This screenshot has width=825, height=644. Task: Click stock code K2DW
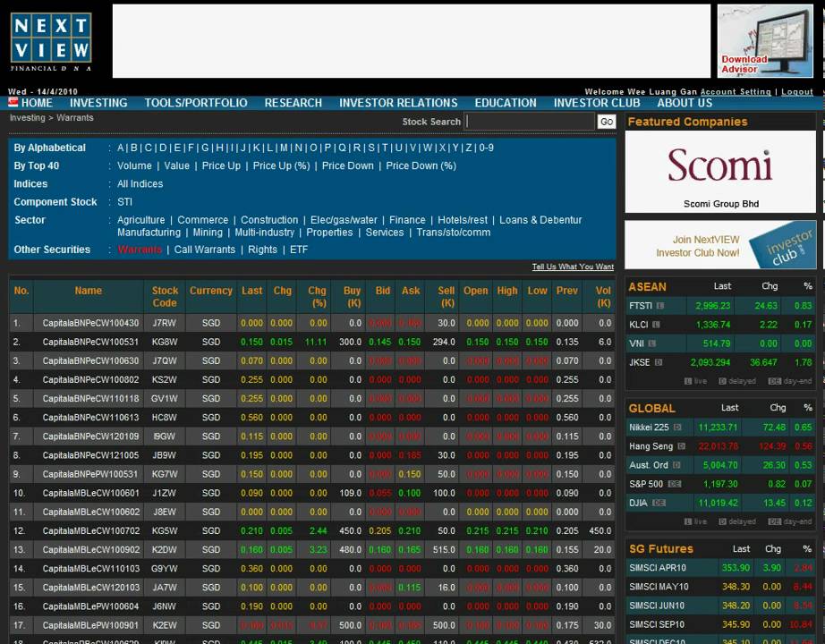click(x=165, y=550)
